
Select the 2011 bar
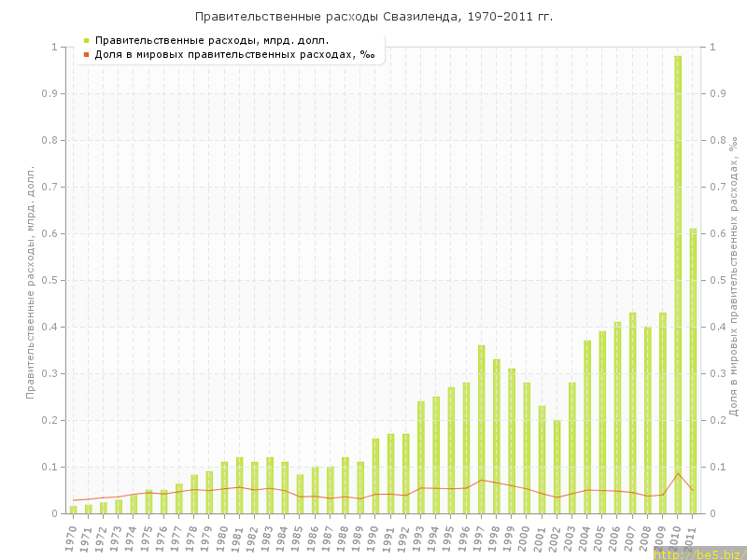click(693, 373)
